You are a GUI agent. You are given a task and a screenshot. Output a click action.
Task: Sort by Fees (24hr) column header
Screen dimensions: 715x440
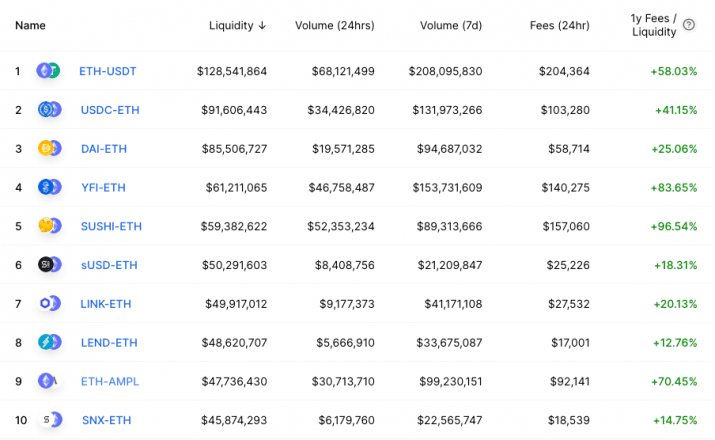point(560,26)
